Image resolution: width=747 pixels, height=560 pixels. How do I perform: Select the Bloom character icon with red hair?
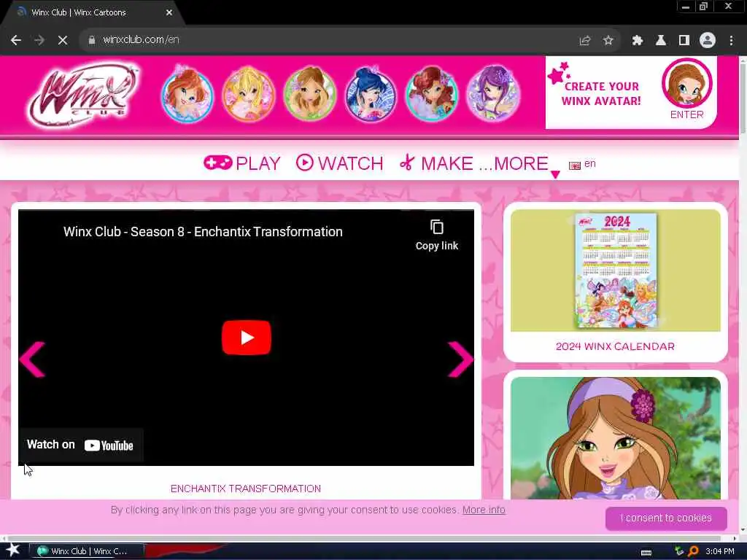point(187,94)
